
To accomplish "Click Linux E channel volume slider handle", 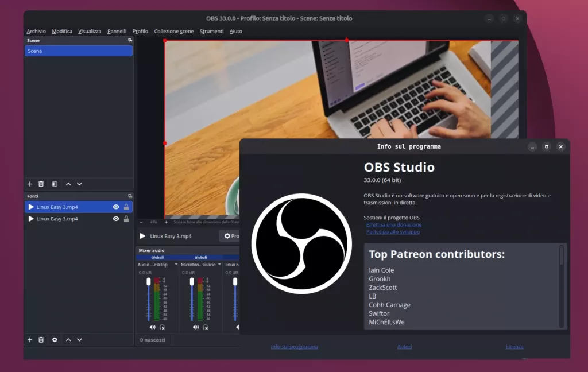I will pyautogui.click(x=235, y=282).
